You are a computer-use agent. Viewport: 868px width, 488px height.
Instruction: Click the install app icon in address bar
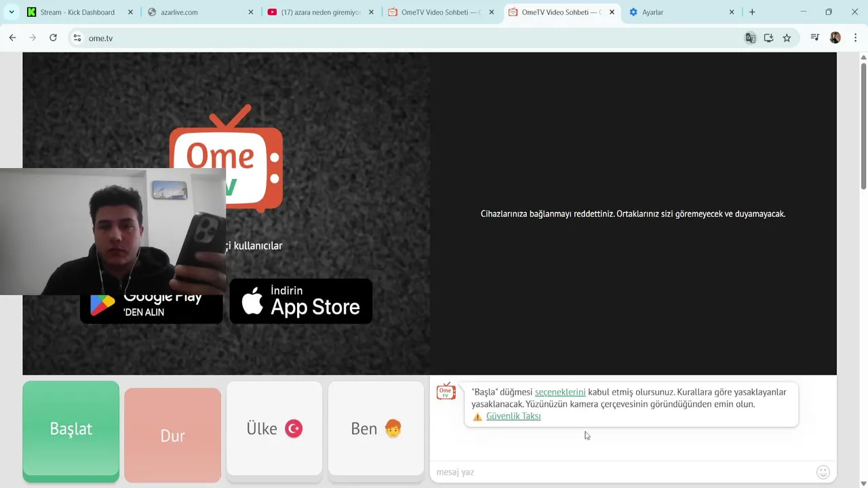768,38
